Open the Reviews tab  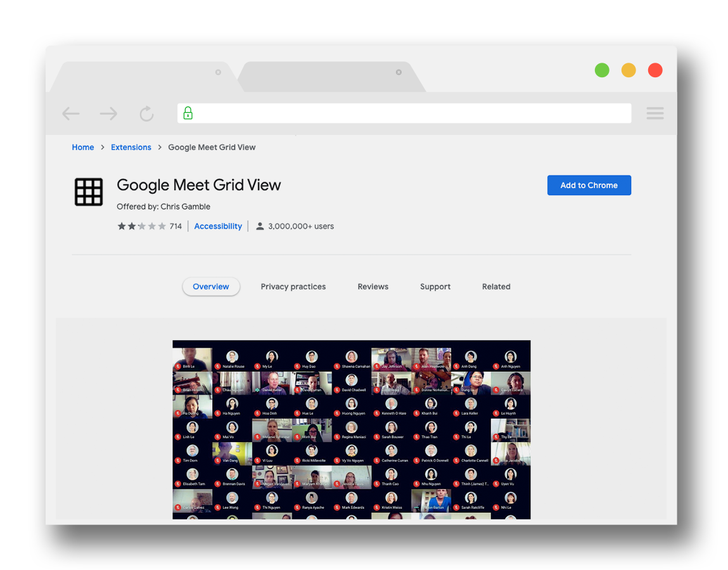[x=373, y=287]
